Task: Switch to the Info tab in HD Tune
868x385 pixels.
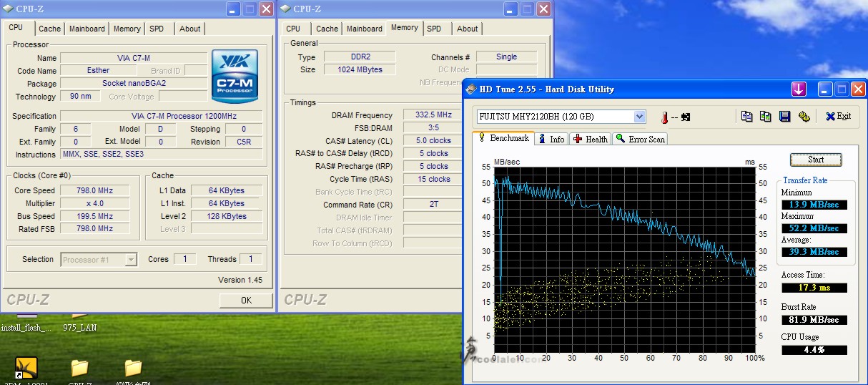Action: click(551, 139)
